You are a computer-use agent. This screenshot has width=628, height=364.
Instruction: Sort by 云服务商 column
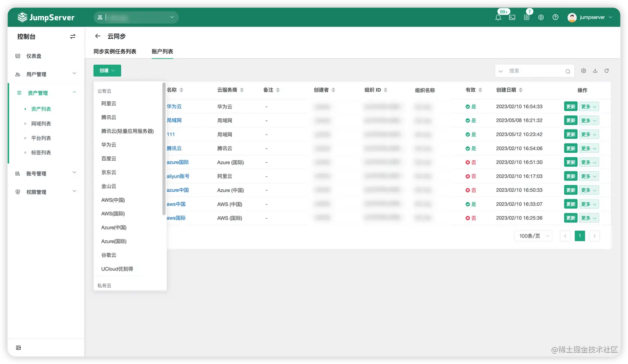[x=242, y=90]
